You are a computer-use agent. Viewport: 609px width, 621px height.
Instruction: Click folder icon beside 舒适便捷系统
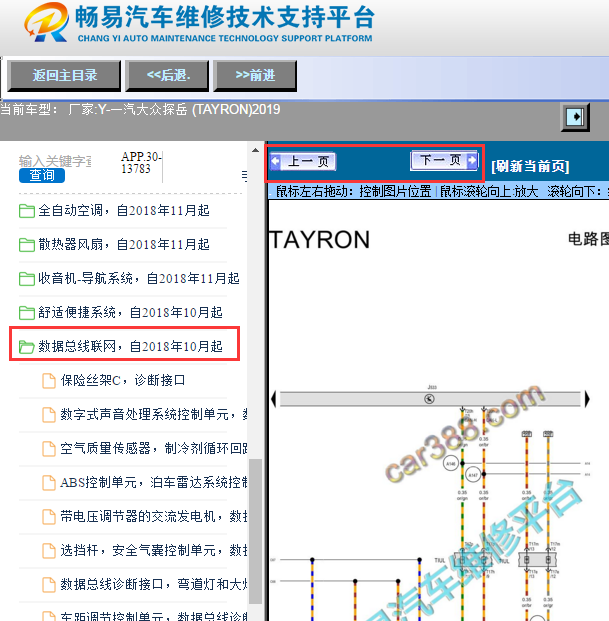click(x=27, y=313)
